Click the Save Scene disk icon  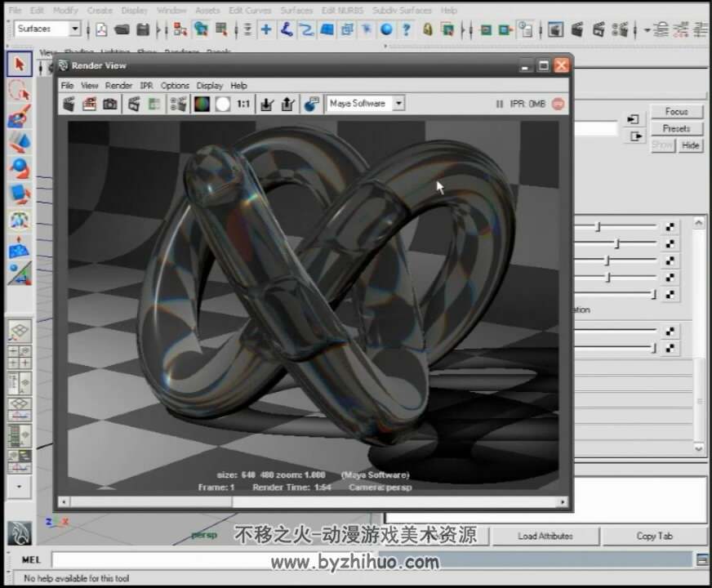[x=143, y=30]
